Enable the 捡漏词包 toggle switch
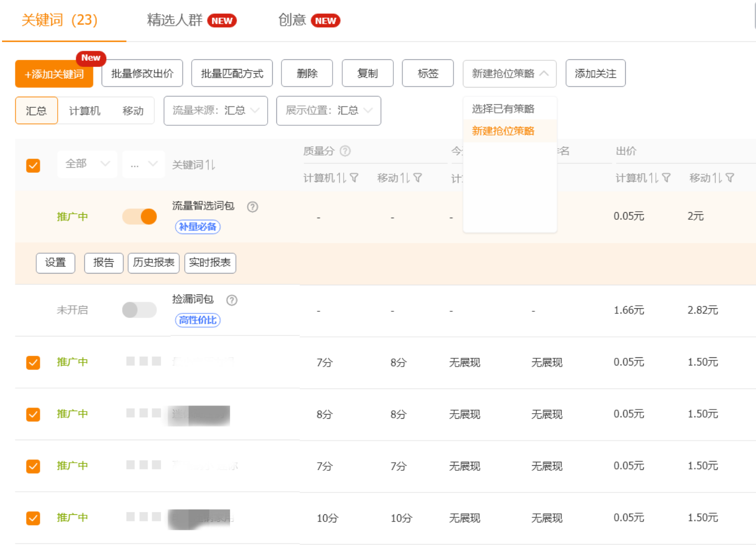 click(x=139, y=310)
